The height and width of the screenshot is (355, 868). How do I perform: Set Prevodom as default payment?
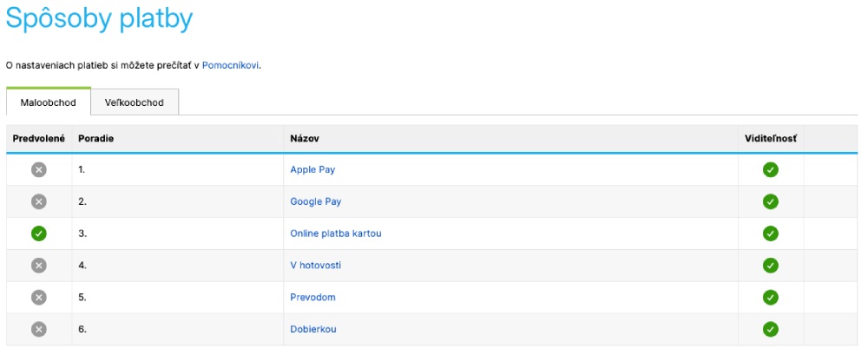(38, 297)
